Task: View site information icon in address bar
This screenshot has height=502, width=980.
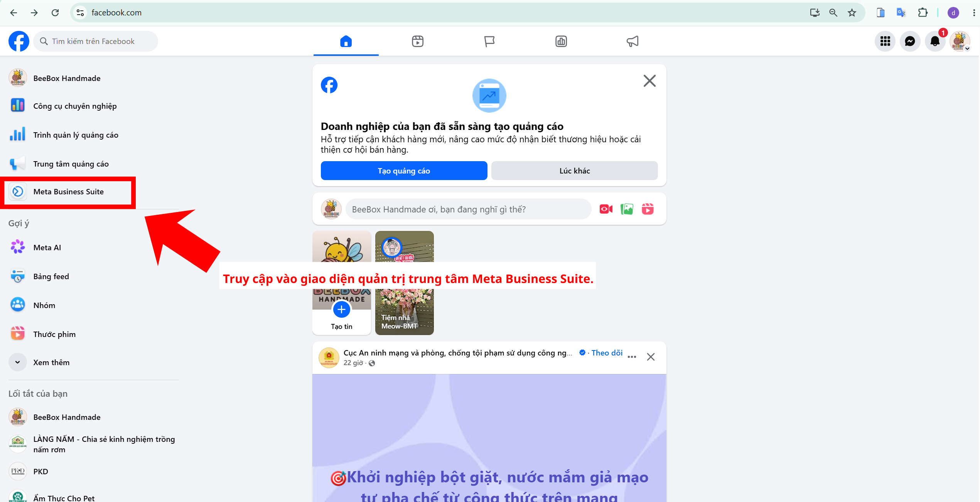Action: coord(80,13)
